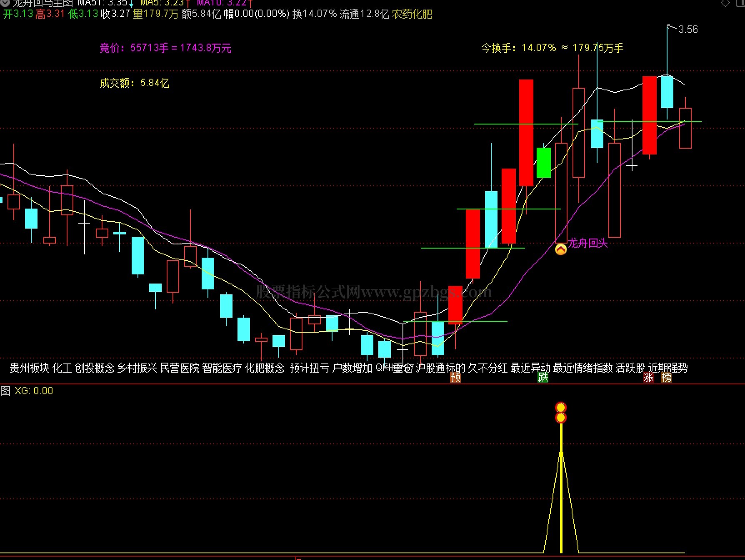Click the 图 label in the sub-panel
745x560 pixels.
point(5,391)
